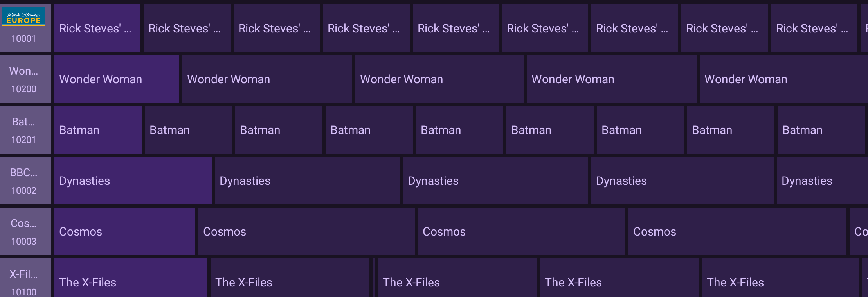Select the second Cosmos program block
Viewport: 868px width, 297px height.
point(306,232)
